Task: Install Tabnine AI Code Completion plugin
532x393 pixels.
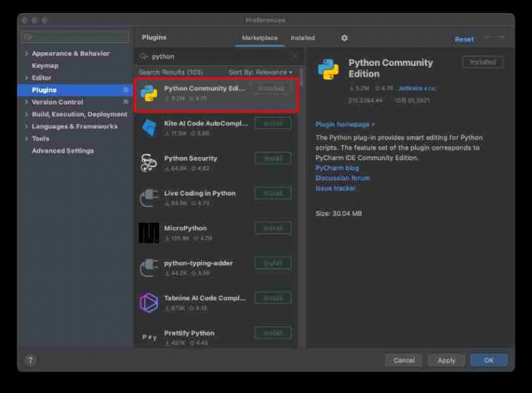Action: pos(273,298)
